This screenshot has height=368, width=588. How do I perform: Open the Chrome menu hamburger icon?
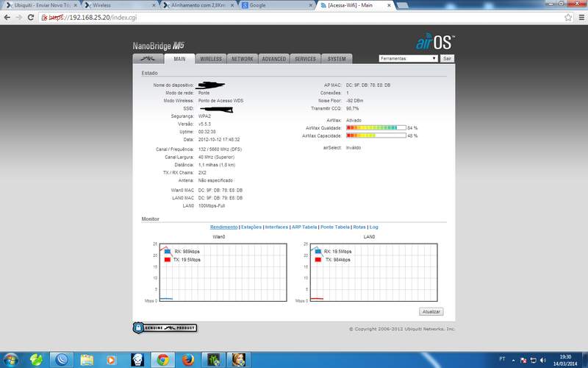point(581,17)
